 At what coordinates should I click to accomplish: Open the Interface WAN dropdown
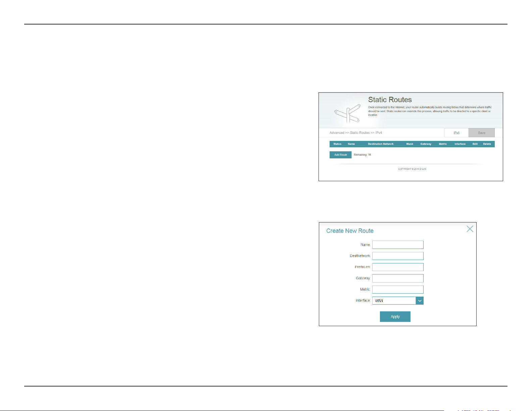(398, 301)
